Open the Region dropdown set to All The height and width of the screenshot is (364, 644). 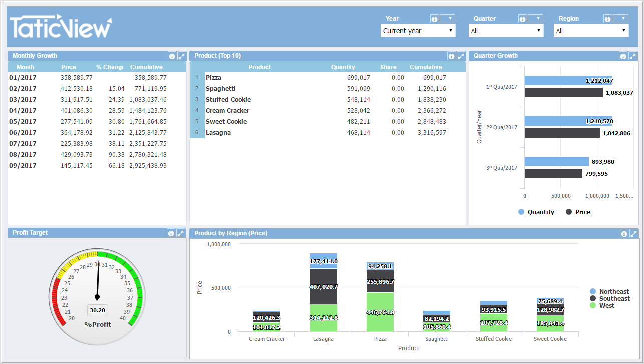[x=591, y=30]
